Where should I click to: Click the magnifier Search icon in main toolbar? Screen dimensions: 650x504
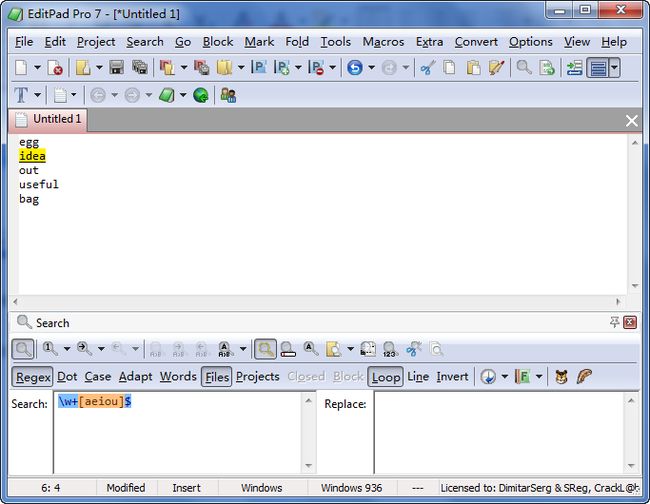click(524, 67)
